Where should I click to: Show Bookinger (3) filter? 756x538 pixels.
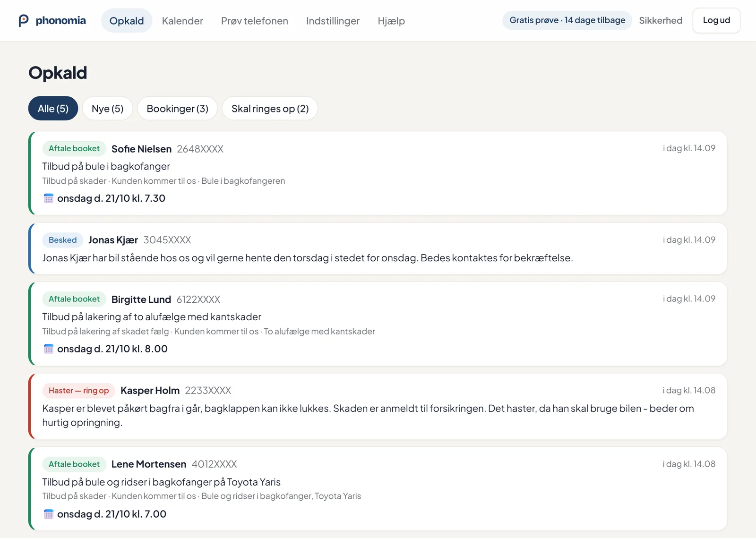[x=177, y=109]
